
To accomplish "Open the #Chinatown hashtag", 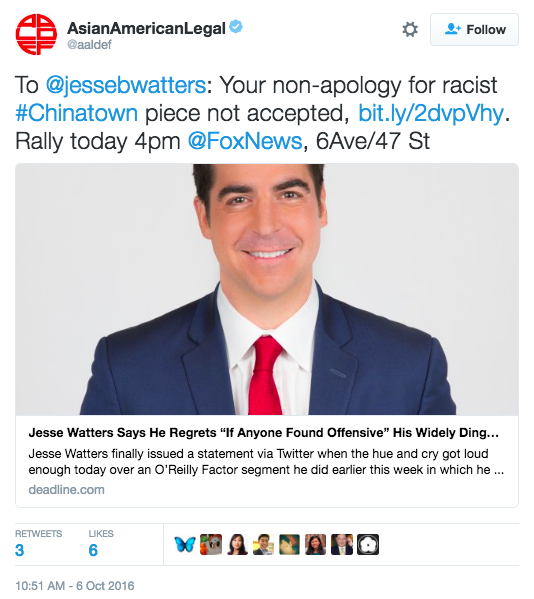I will tap(76, 113).
